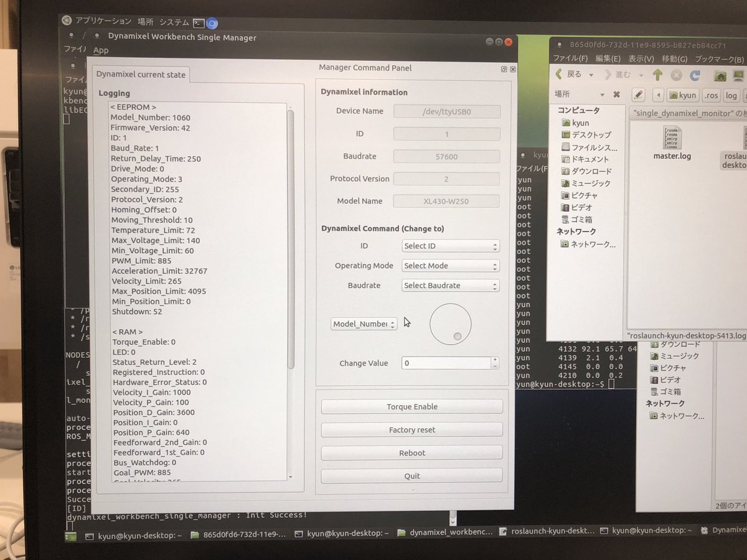The height and width of the screenshot is (560, 747).
Task: Click the .ros path bar button
Action: (x=711, y=96)
